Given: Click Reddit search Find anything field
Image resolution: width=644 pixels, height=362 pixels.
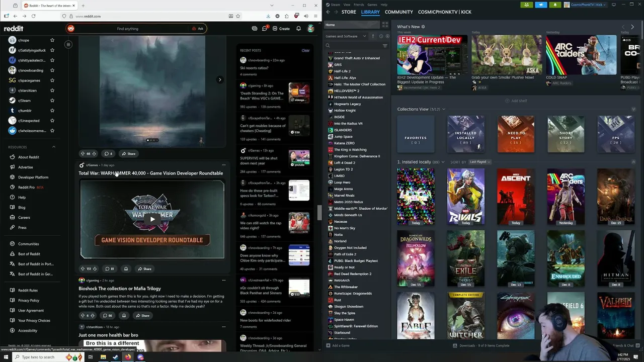Looking at the screenshot, I should pos(128,29).
